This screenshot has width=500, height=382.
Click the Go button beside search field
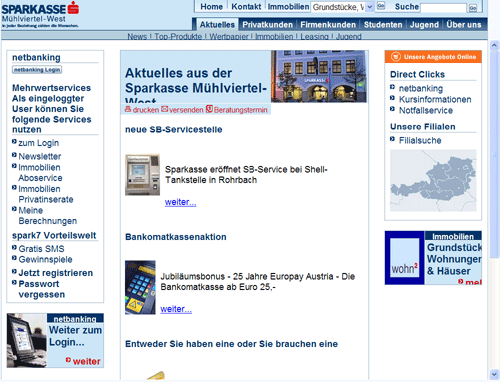(x=473, y=8)
